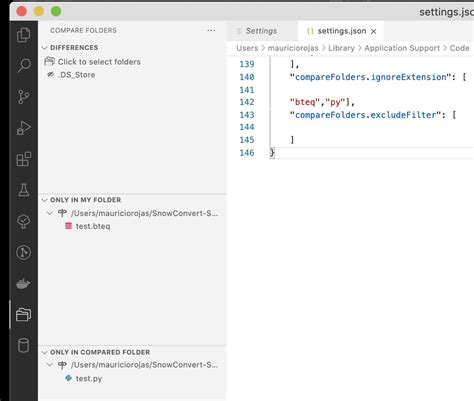Click signpost icon in Only In My Folder
This screenshot has height=401, width=474.
62,213
